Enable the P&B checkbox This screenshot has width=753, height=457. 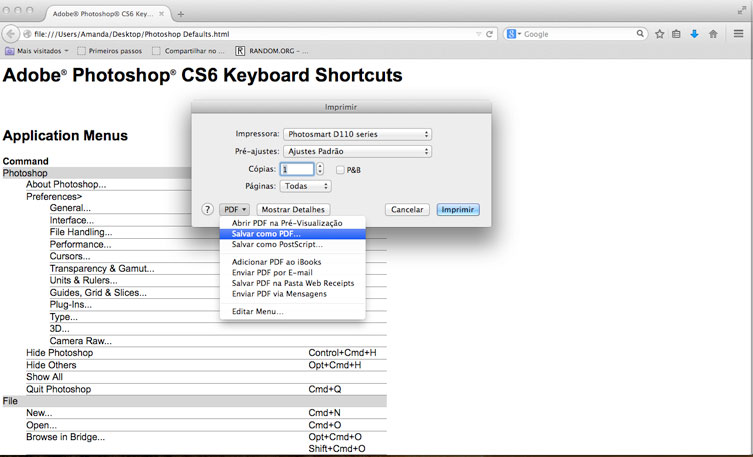(x=340, y=170)
